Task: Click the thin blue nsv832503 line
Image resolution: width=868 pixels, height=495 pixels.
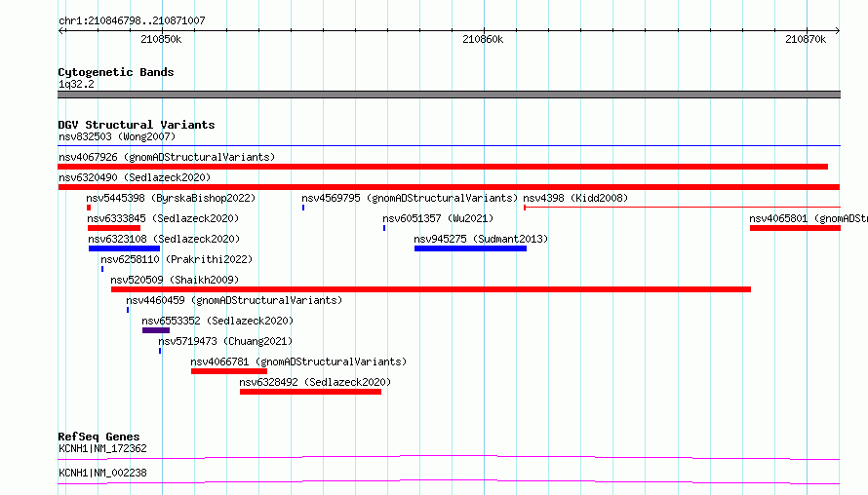Action: click(449, 145)
